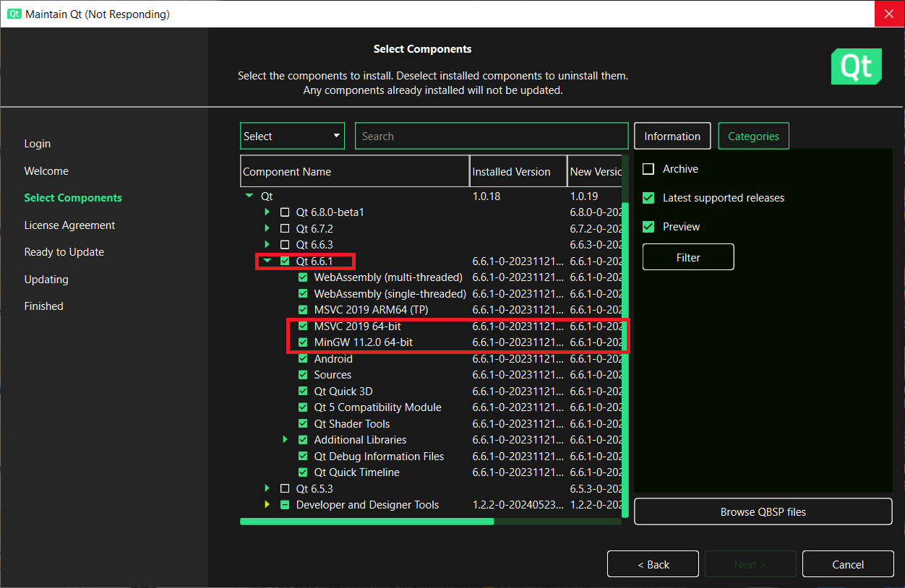Collapse the root Qt tree node

(x=249, y=196)
